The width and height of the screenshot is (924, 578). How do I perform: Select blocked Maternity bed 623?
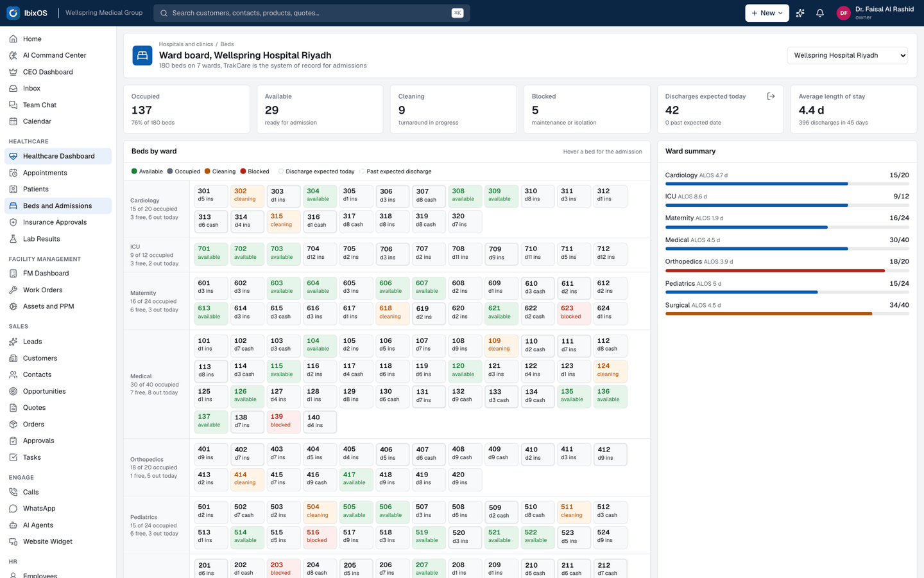click(574, 313)
